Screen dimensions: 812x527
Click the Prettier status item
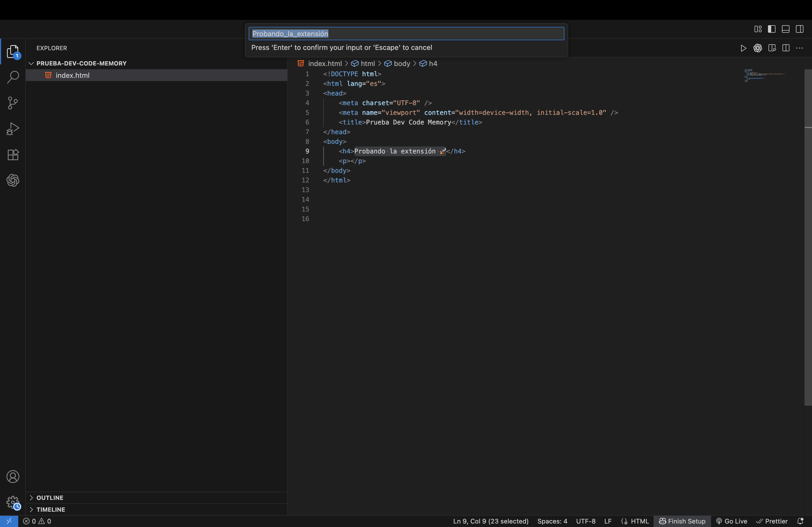pyautogui.click(x=772, y=521)
